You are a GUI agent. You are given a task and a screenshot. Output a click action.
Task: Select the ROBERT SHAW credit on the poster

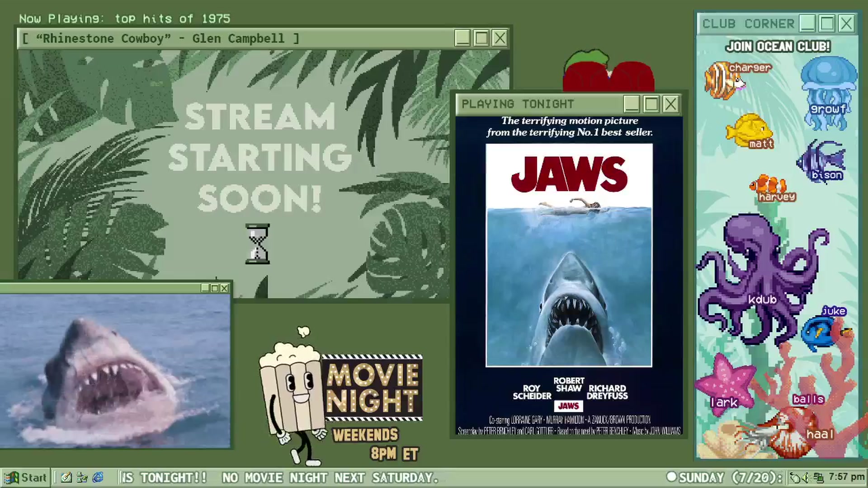(x=569, y=385)
